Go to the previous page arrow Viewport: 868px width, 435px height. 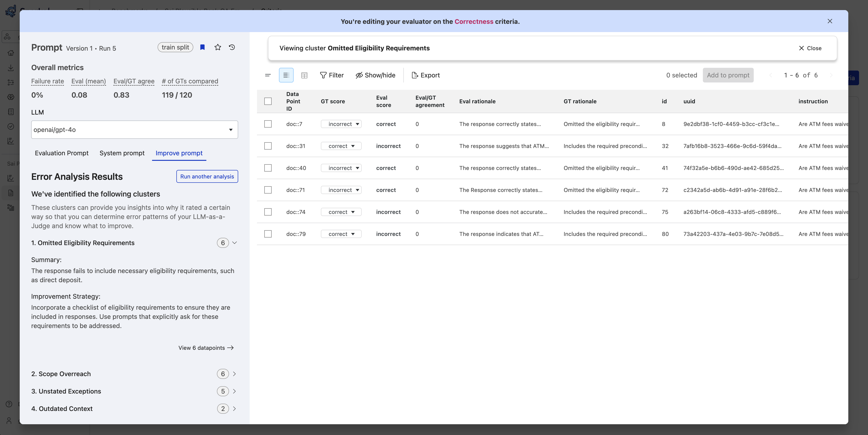pos(771,75)
